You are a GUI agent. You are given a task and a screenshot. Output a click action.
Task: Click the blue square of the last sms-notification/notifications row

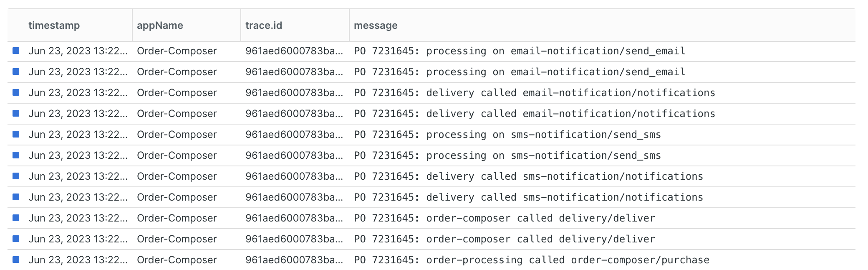[16, 197]
